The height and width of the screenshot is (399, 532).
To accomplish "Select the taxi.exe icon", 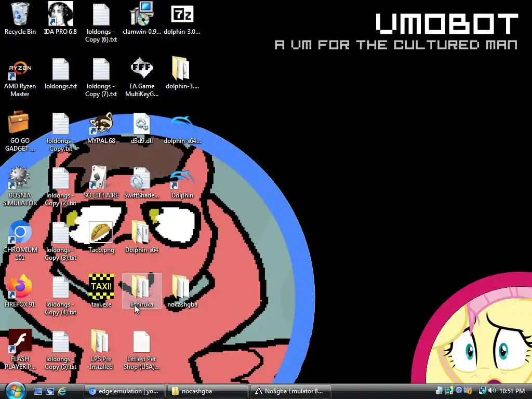I will pyautogui.click(x=101, y=291).
